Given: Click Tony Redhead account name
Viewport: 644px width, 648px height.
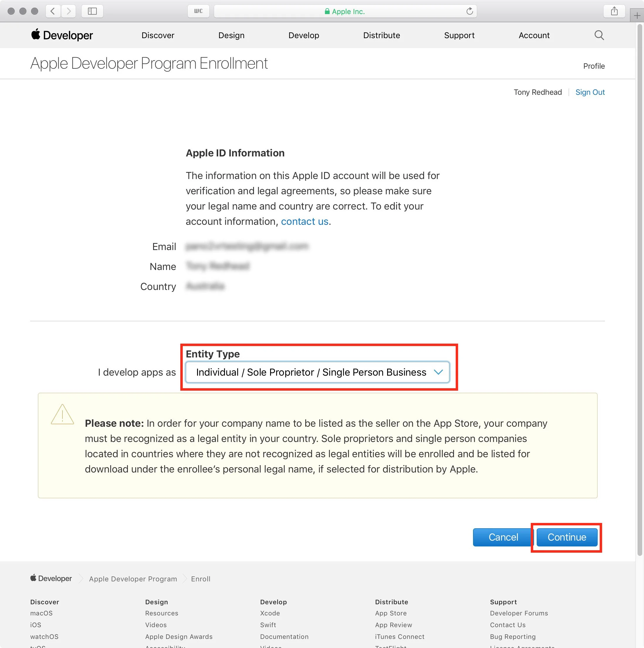Looking at the screenshot, I should coord(538,92).
